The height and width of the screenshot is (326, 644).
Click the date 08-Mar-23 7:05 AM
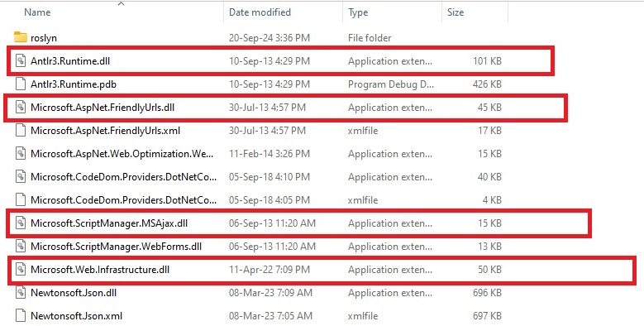tap(270, 316)
